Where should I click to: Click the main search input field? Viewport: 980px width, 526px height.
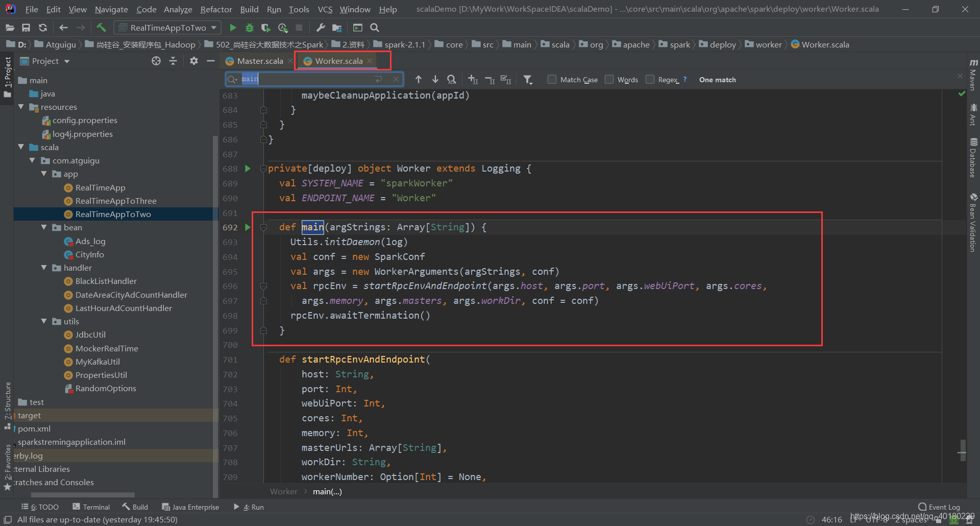click(x=314, y=79)
